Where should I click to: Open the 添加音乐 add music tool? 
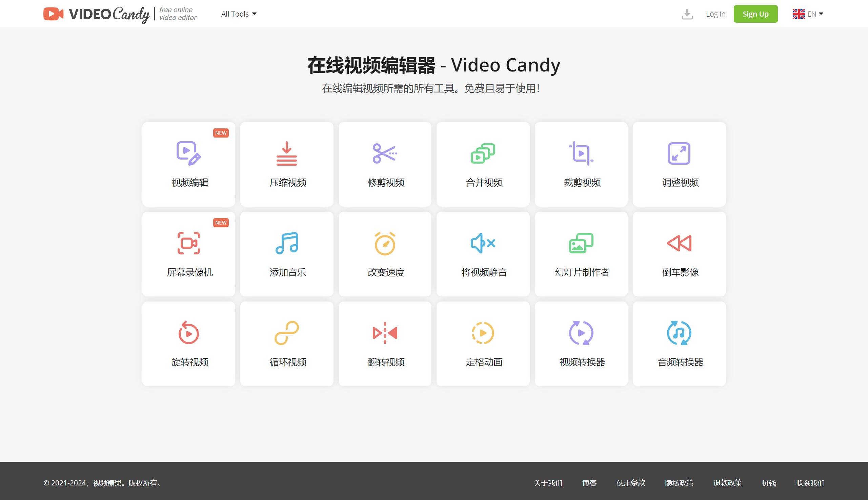tap(287, 254)
